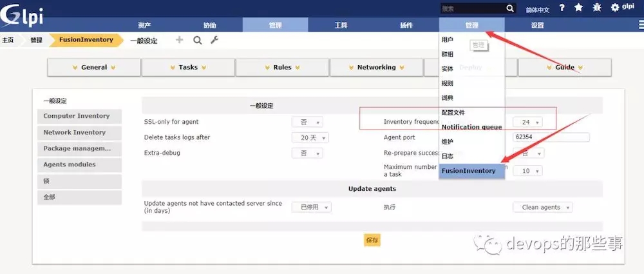Image resolution: width=644 pixels, height=274 pixels.
Task: Open Agents modules side tab
Action: [x=79, y=164]
